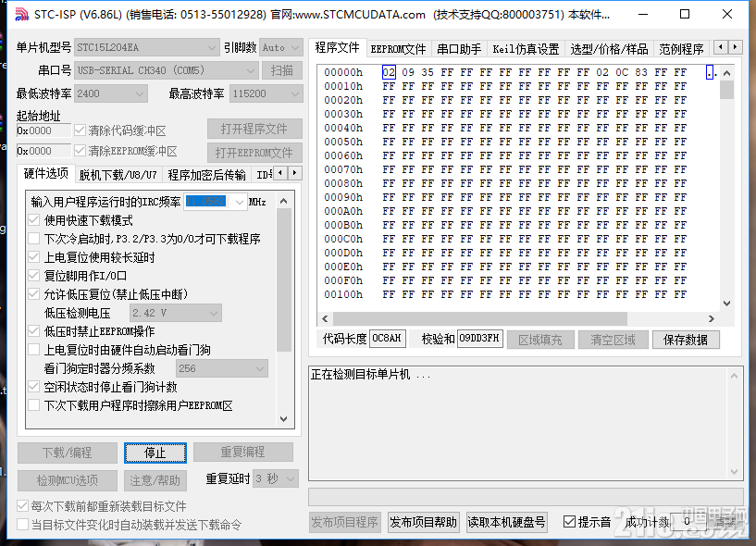756x546 pixels.
Task: Click 读取本机硬盘号 button
Action: point(506,522)
